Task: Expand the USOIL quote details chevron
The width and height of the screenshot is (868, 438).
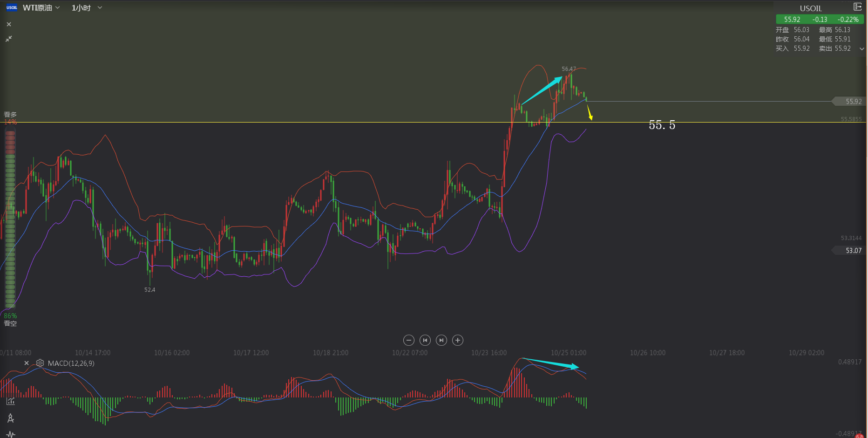Action: (862, 49)
